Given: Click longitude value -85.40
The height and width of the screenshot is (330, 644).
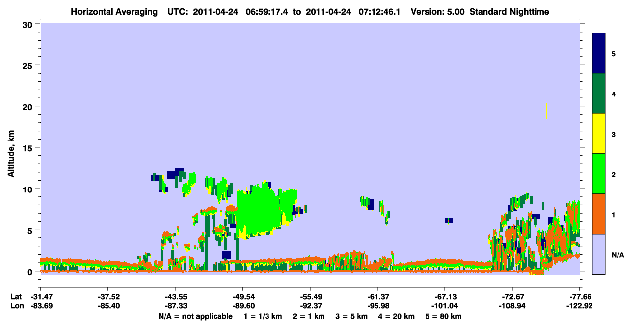Looking at the screenshot, I should (x=107, y=306).
